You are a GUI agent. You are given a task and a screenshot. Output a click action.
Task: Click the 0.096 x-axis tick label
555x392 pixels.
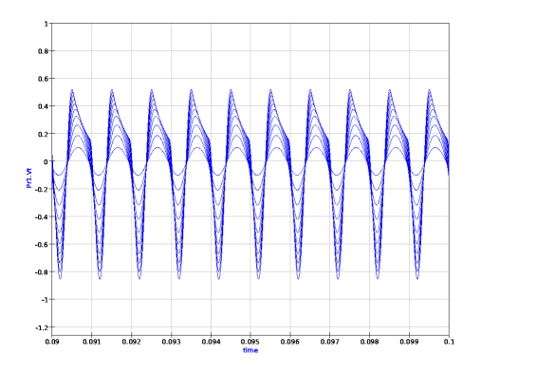tap(290, 342)
